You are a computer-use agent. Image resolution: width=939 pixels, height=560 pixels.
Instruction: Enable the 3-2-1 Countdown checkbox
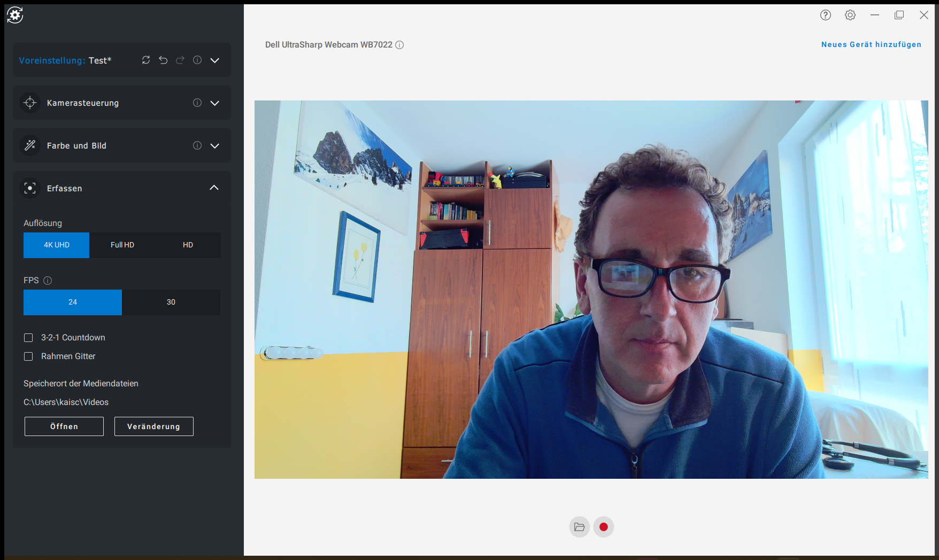click(x=28, y=338)
